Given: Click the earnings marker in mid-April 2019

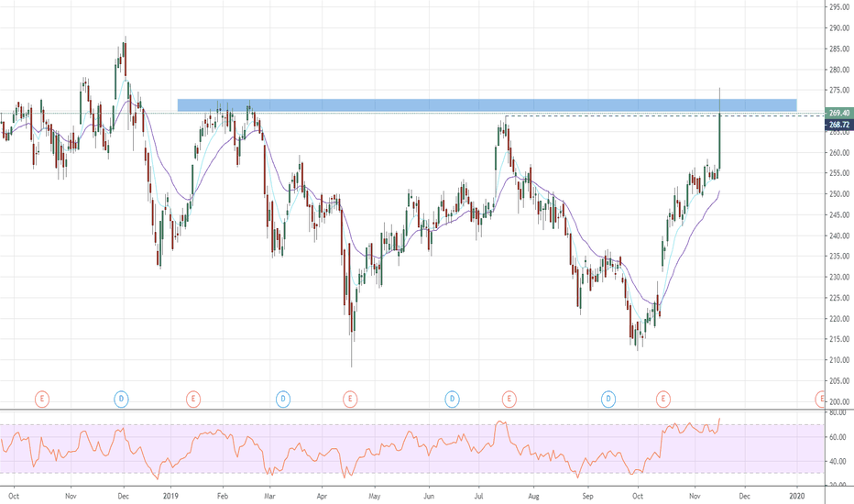Looking at the screenshot, I should click(350, 400).
